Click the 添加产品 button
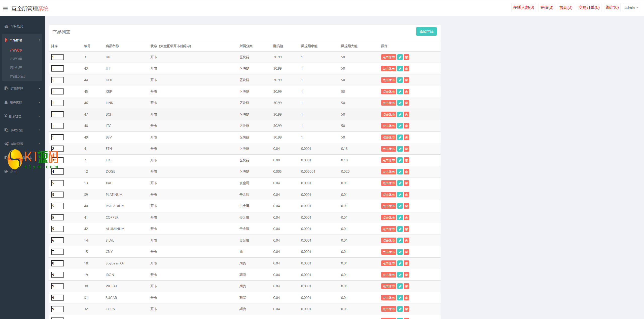Screen dimensions: 644x319 [426, 31]
